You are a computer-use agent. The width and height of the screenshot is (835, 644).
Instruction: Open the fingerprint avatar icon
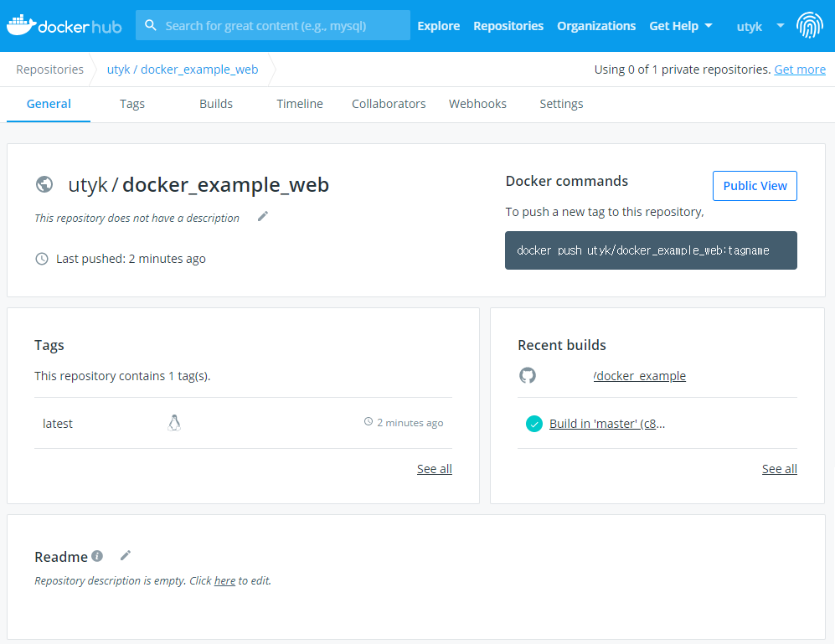pos(809,25)
